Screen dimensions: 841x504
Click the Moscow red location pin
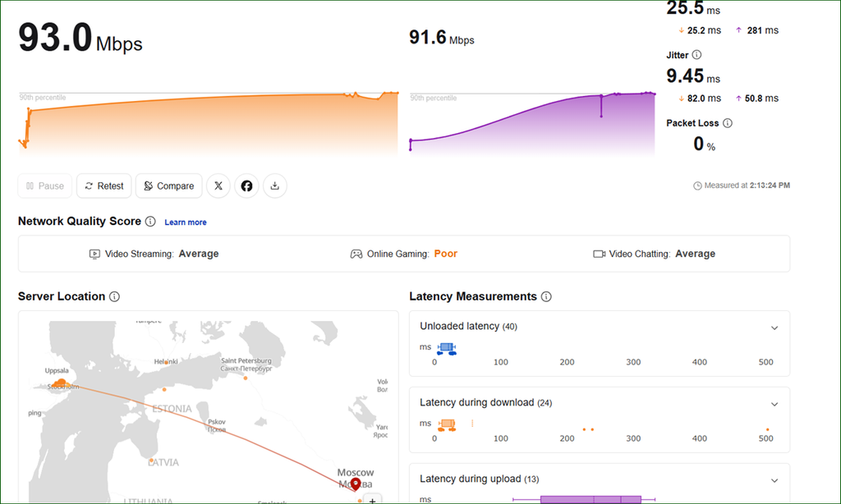356,484
